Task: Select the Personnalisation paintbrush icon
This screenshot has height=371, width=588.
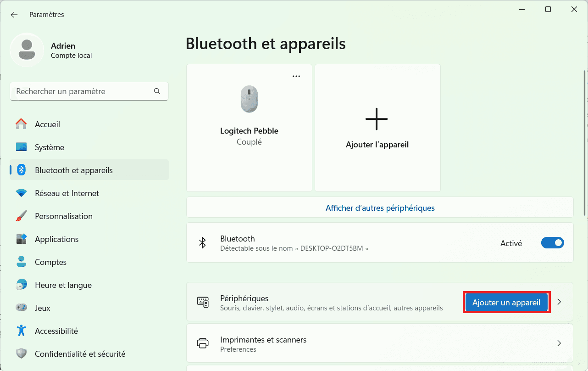Action: [21, 216]
